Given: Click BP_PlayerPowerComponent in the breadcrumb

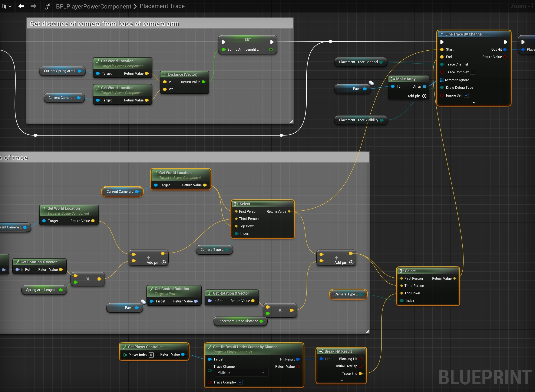Looking at the screenshot, I should [93, 6].
